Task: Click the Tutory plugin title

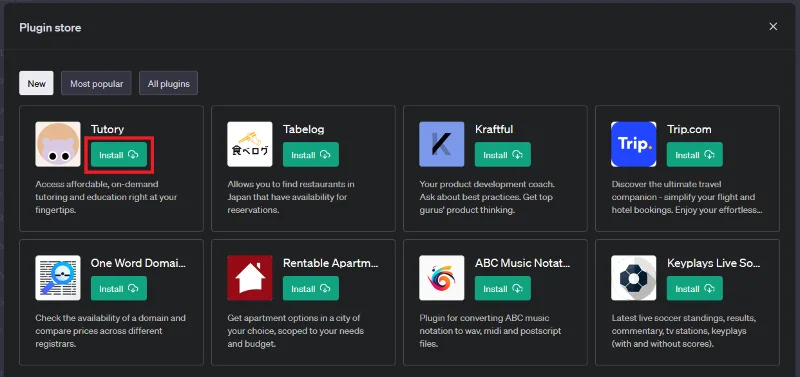Action: 107,130
